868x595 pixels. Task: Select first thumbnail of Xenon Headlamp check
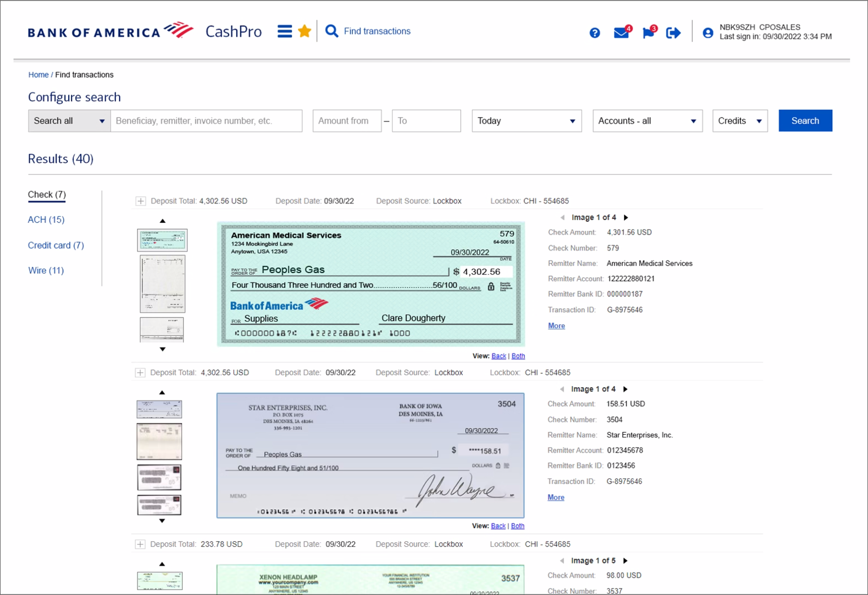[x=160, y=581]
